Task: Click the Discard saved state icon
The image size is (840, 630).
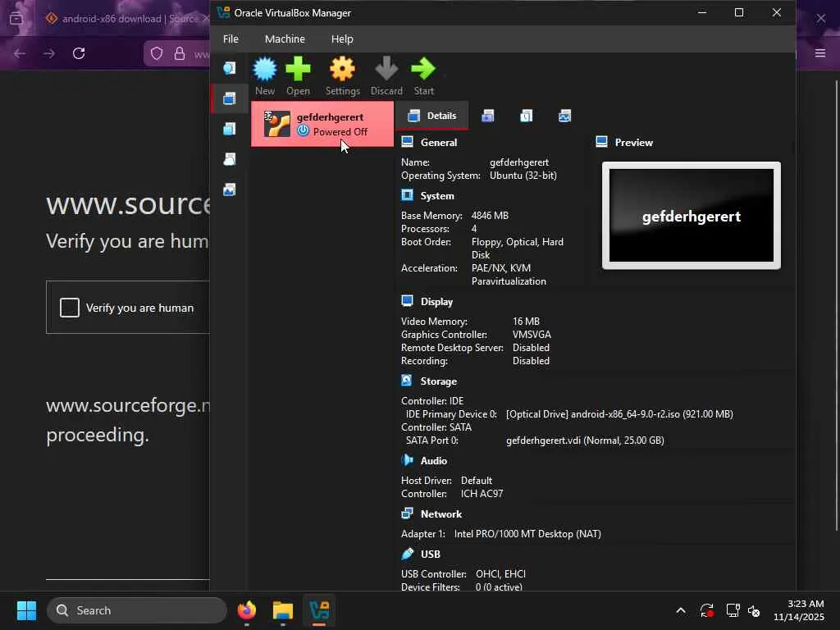Action: pos(386,76)
